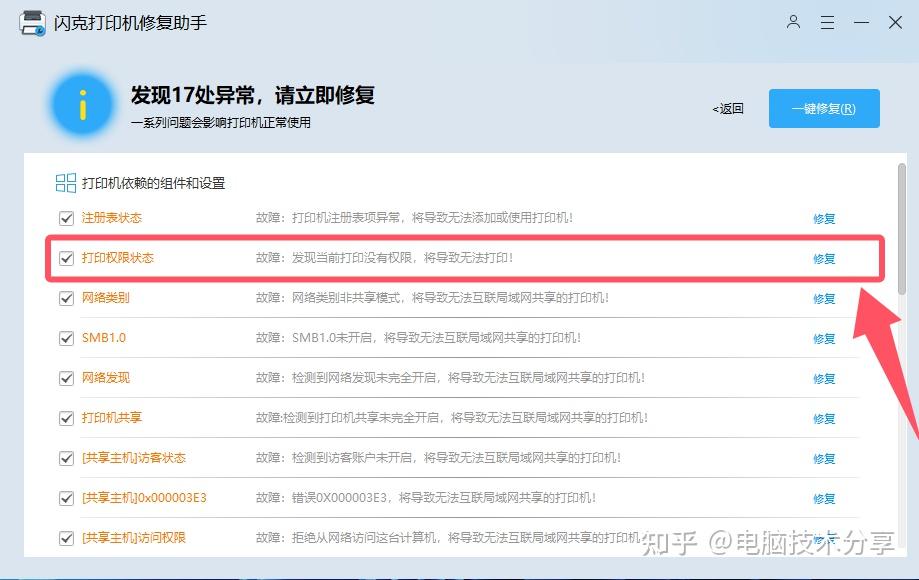Click the 拒绝从网络访问这台计算机 fault description
This screenshot has width=919, height=580.
point(448,537)
